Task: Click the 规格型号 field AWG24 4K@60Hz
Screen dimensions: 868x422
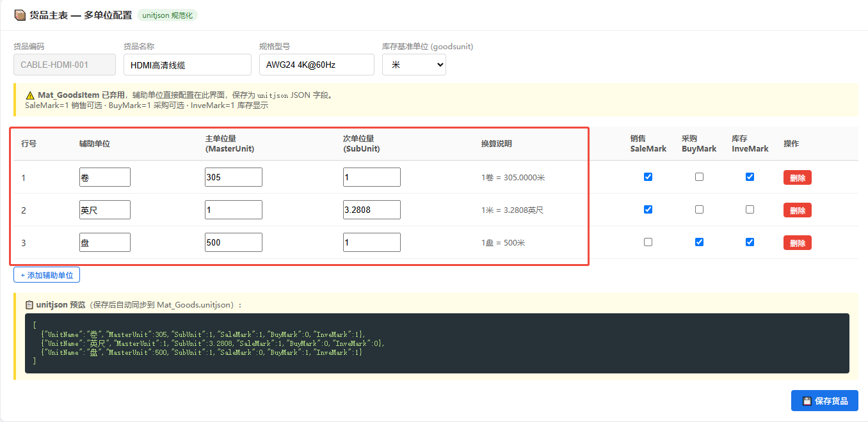Action: pyautogui.click(x=317, y=65)
